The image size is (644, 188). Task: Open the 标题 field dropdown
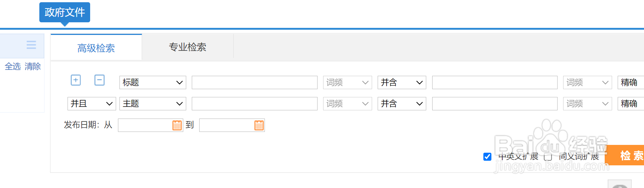coord(153,82)
